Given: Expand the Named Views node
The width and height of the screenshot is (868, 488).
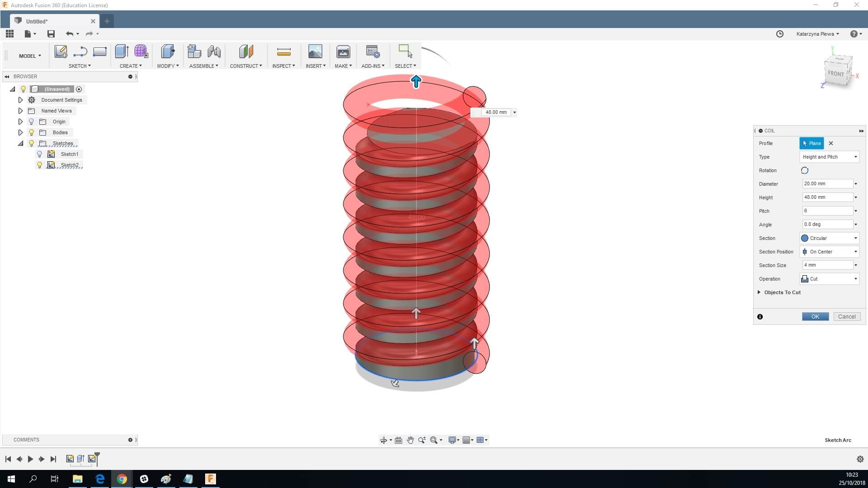Looking at the screenshot, I should tap(20, 111).
